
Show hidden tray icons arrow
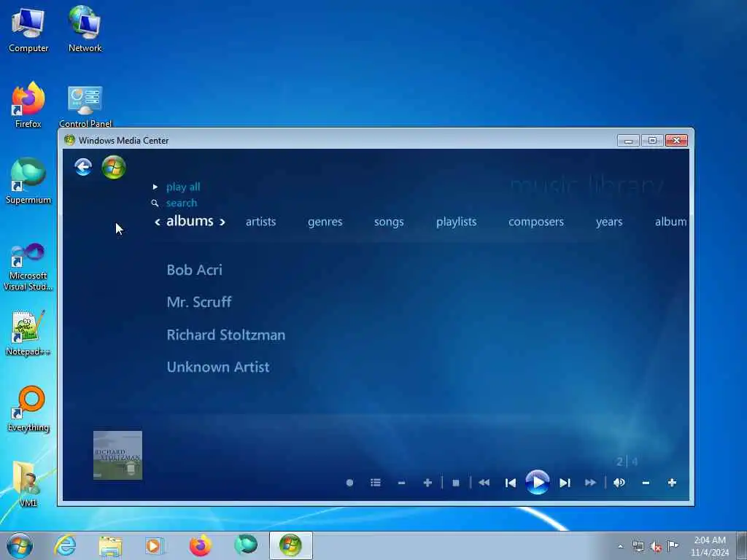620,546
